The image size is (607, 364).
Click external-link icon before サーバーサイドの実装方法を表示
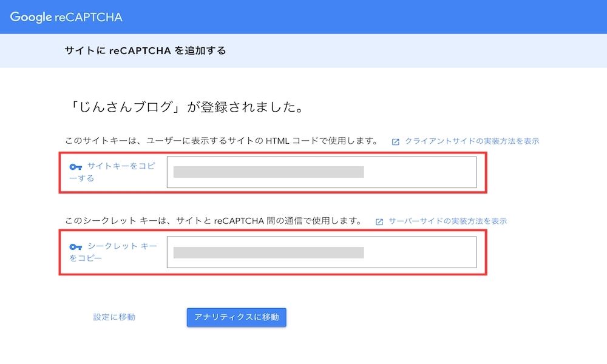tap(379, 221)
